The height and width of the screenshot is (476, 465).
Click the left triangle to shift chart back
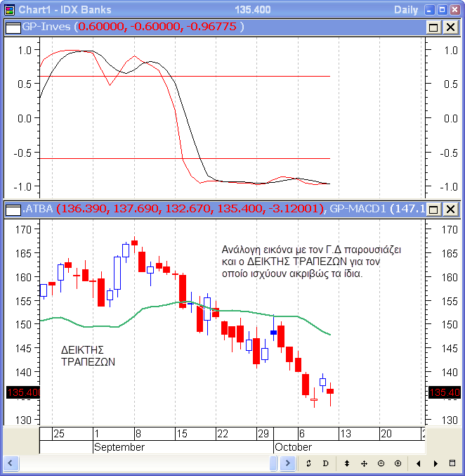[419, 463]
